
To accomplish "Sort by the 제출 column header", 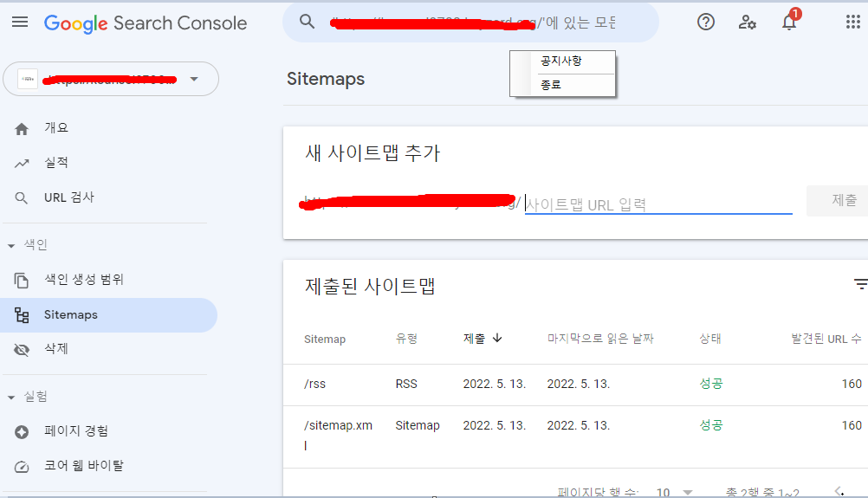I will [474, 339].
